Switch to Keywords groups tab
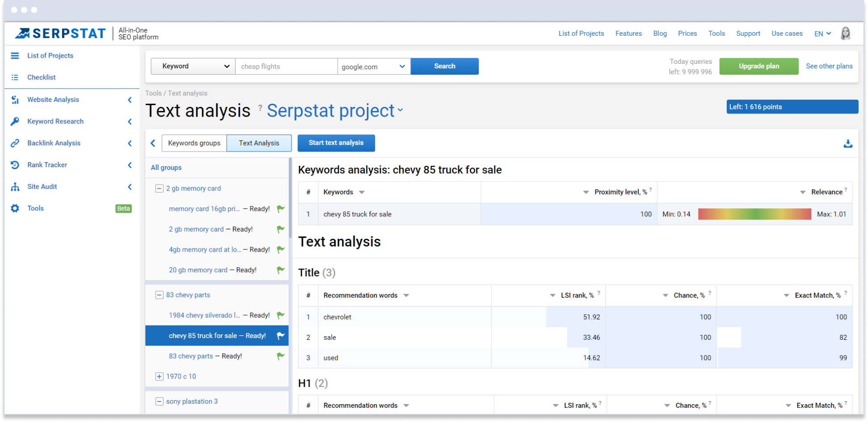 pyautogui.click(x=194, y=143)
